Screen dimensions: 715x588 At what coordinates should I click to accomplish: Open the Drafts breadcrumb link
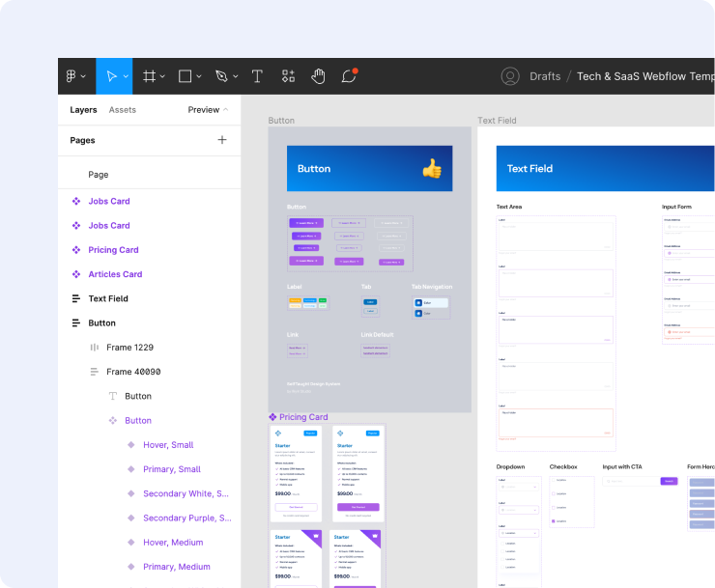pyautogui.click(x=545, y=76)
